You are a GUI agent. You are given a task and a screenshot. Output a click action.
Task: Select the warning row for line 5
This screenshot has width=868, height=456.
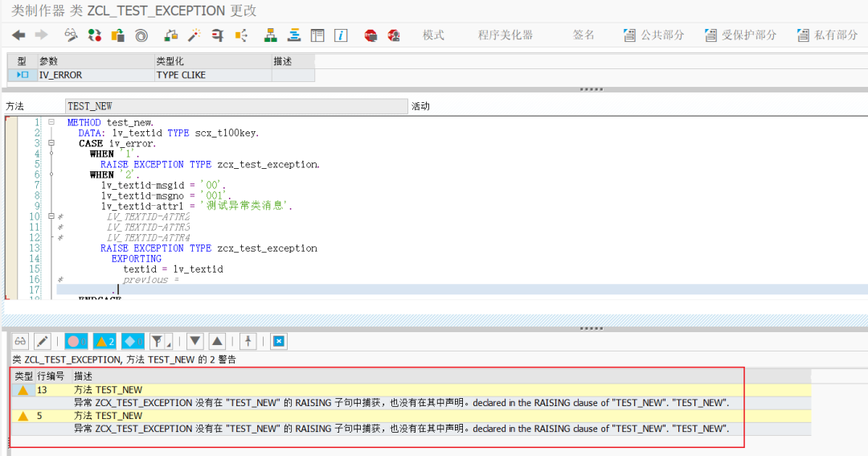(411, 416)
